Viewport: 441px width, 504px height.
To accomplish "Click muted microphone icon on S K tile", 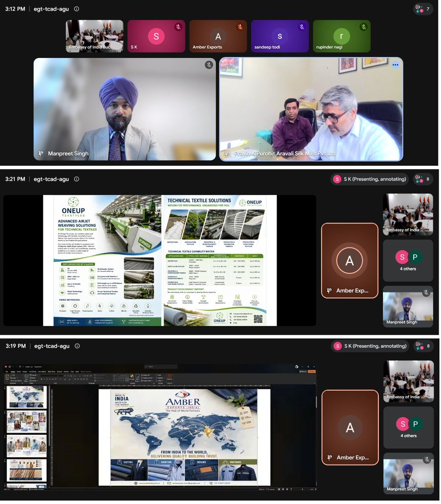I will 178,27.
